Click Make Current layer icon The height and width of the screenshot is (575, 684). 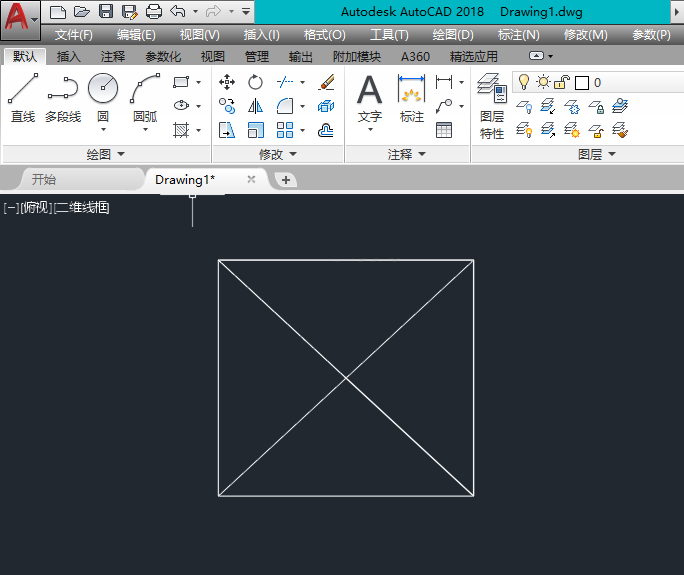[x=620, y=106]
